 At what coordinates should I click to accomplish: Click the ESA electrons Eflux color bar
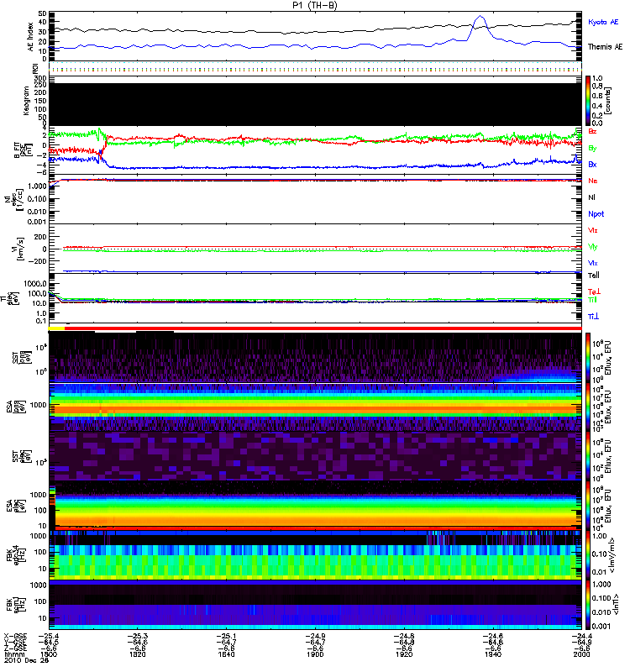click(588, 506)
